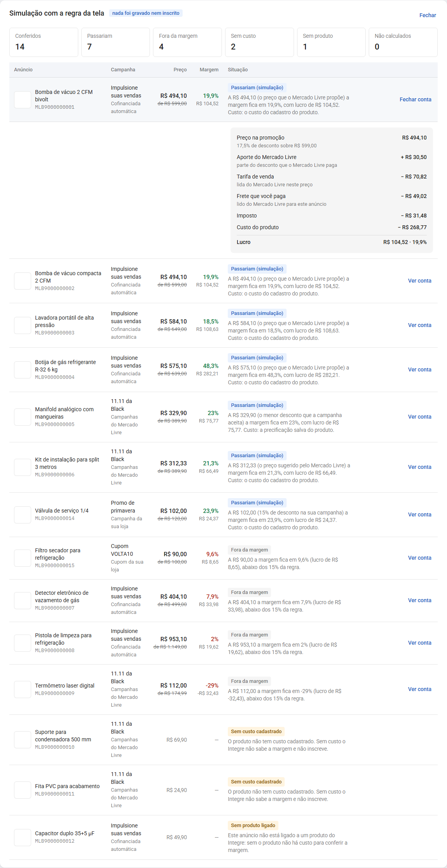Click thumbnail for Termômetro laser digital
Viewport: 447px width, 868px height.
point(23,689)
